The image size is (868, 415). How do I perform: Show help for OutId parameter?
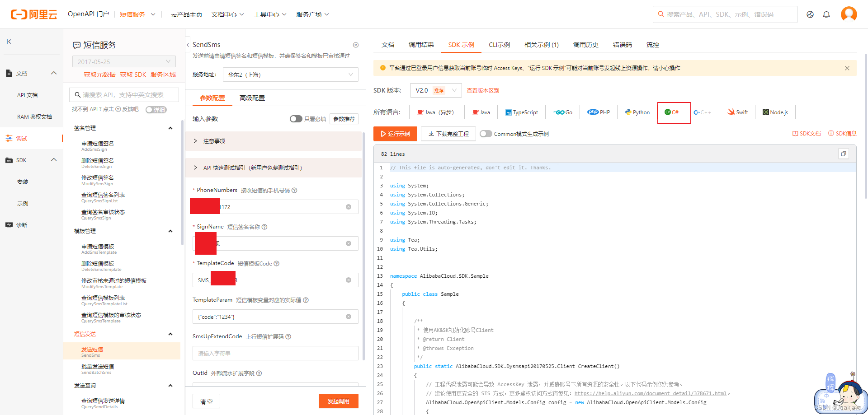259,373
